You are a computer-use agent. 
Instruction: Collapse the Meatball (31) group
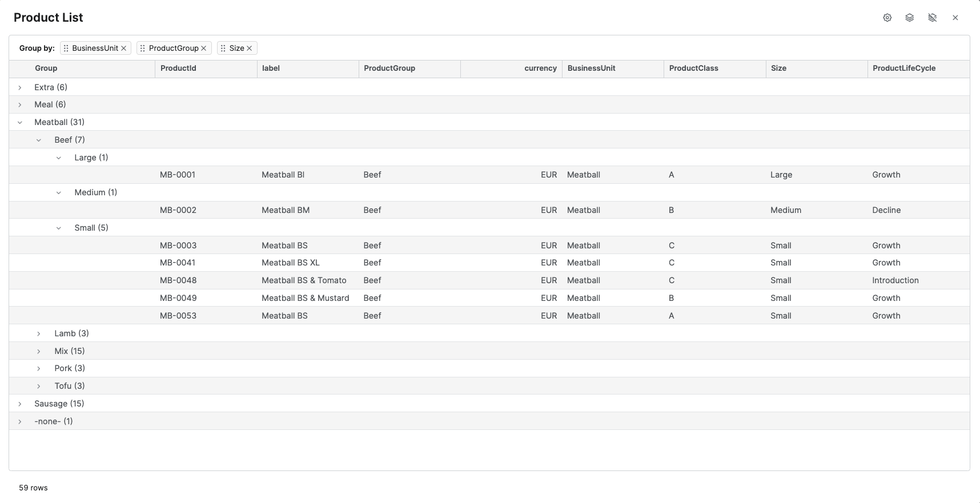(x=20, y=122)
